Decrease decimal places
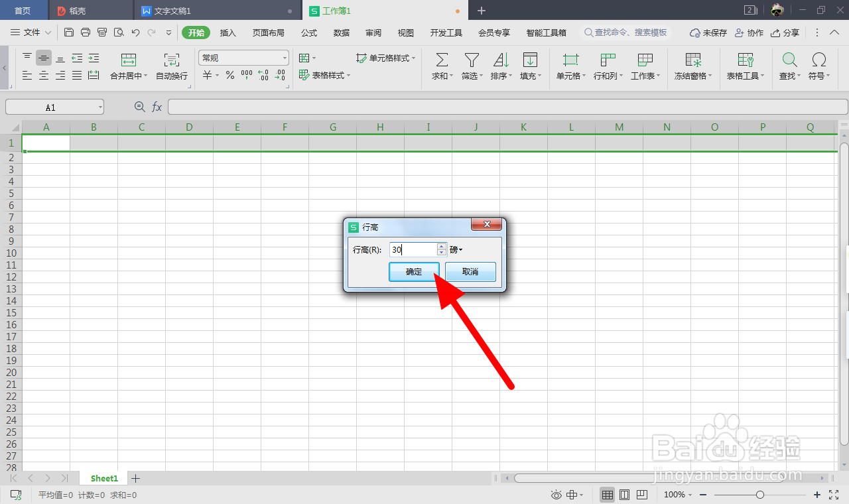Image resolution: width=849 pixels, height=504 pixels. click(280, 76)
